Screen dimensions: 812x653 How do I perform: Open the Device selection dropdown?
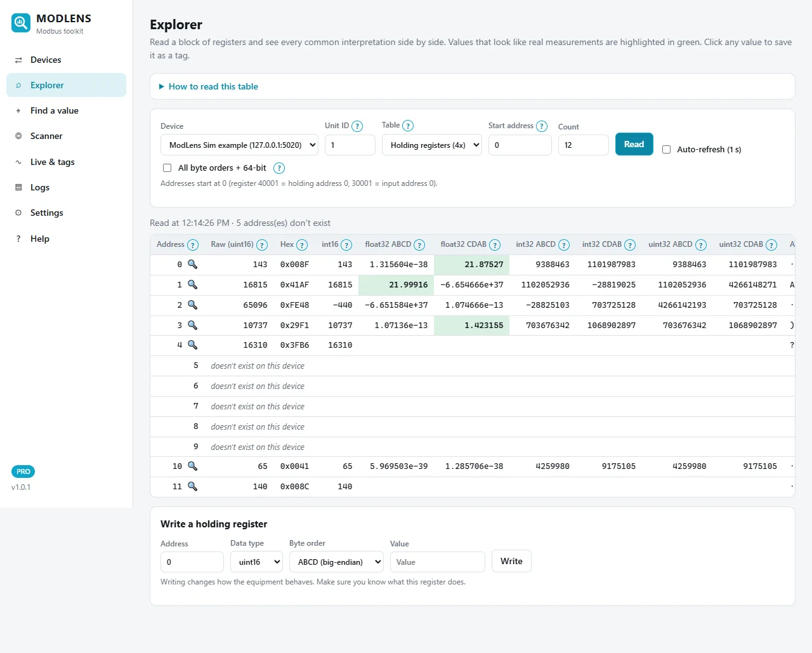240,145
